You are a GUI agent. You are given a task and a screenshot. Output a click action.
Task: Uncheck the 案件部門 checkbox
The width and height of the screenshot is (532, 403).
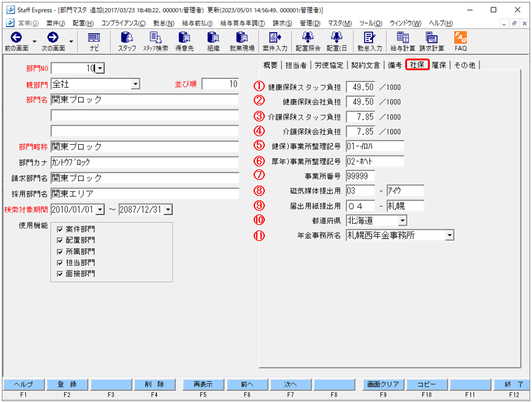(x=60, y=229)
